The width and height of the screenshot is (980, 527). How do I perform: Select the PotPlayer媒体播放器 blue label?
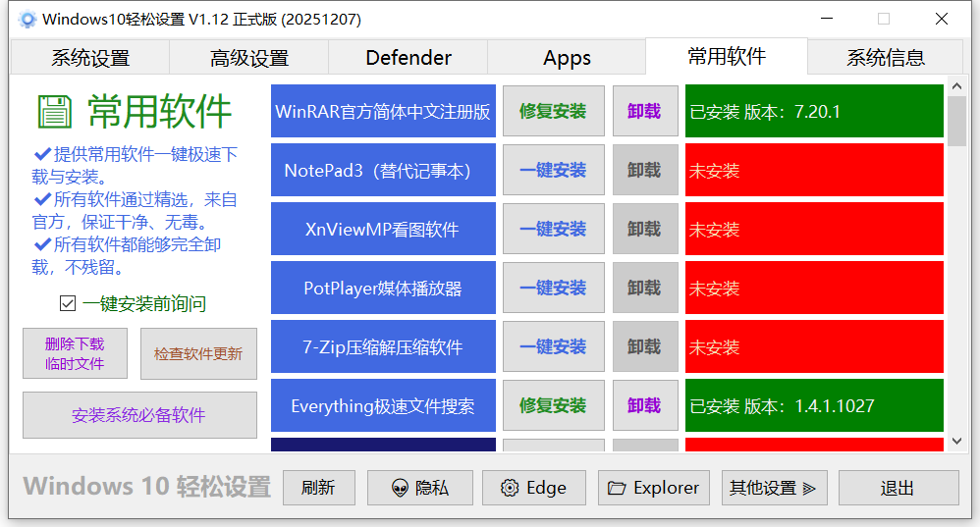click(383, 288)
